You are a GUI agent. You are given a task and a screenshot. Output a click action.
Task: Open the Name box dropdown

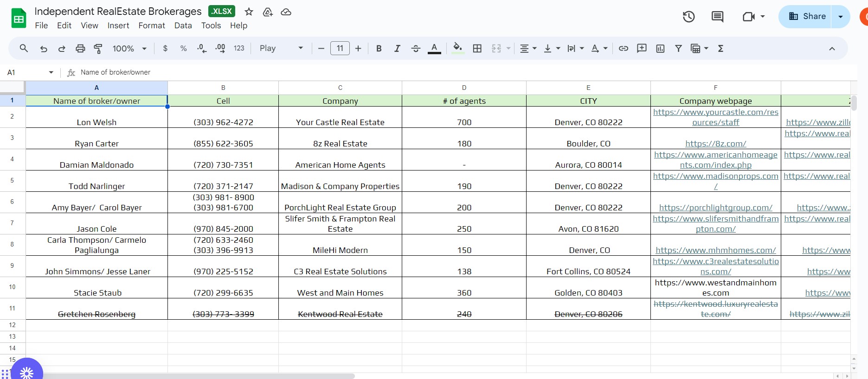click(51, 72)
